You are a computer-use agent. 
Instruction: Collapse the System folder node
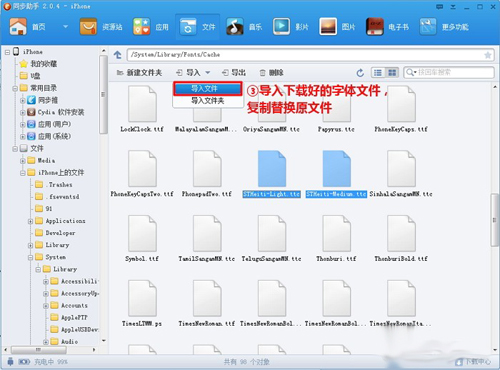[x=30, y=257]
